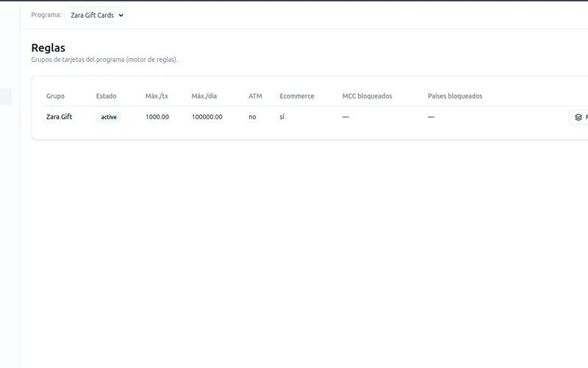Click the Ecommerce value 'sí'
Screen dimensions: 588x368
(x=282, y=117)
